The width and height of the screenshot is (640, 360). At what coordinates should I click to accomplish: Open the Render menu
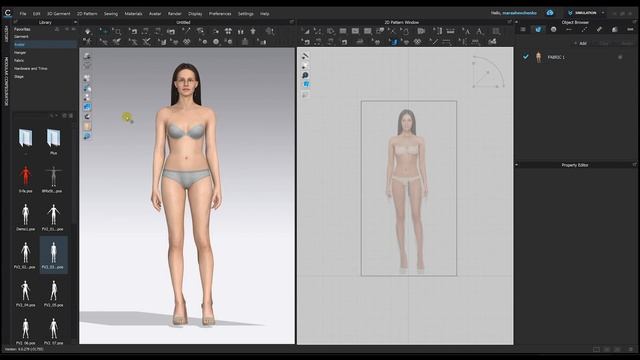tap(175, 13)
